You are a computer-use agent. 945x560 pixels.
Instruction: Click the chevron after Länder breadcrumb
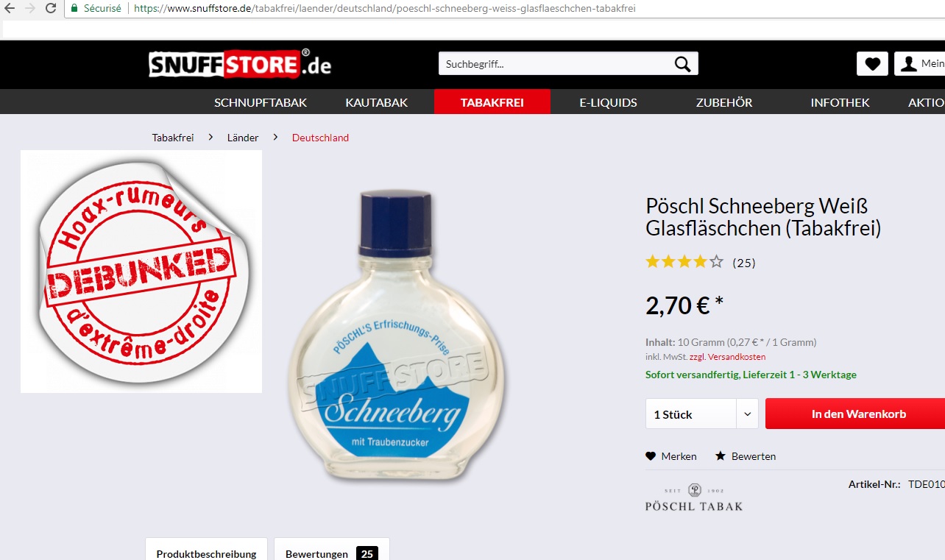coord(275,138)
